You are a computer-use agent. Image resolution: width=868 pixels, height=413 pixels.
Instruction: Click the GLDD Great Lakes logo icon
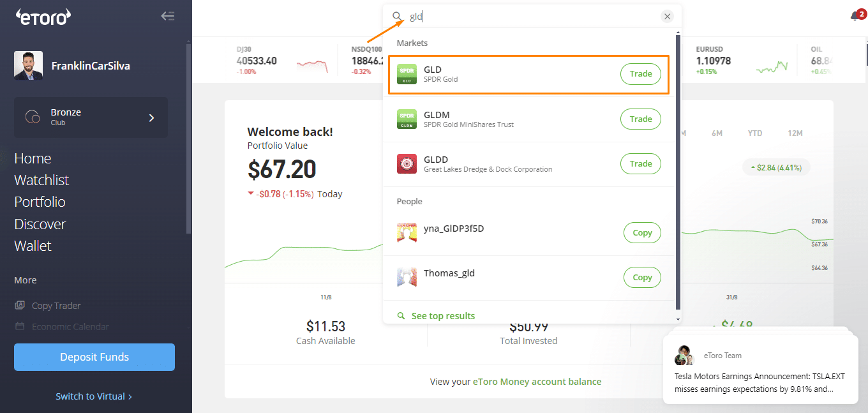click(x=407, y=163)
